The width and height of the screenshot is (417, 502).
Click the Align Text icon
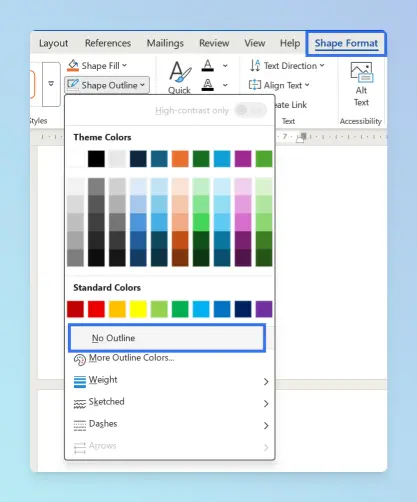[255, 85]
